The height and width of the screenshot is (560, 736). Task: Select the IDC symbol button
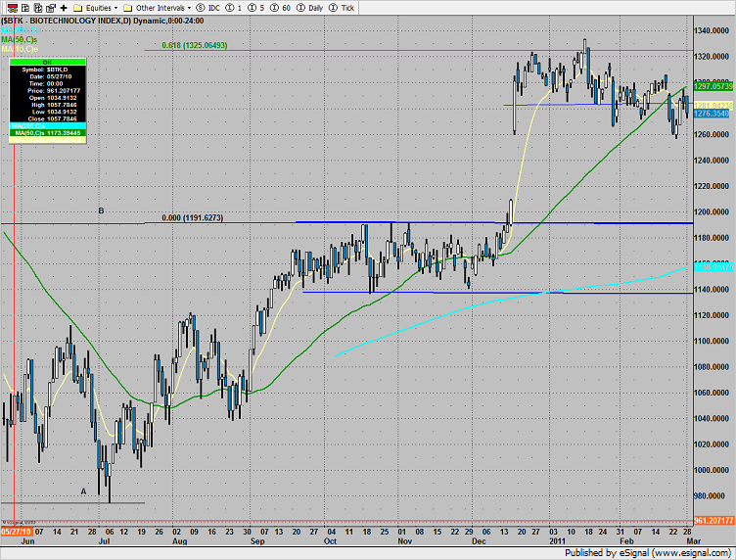point(207,8)
